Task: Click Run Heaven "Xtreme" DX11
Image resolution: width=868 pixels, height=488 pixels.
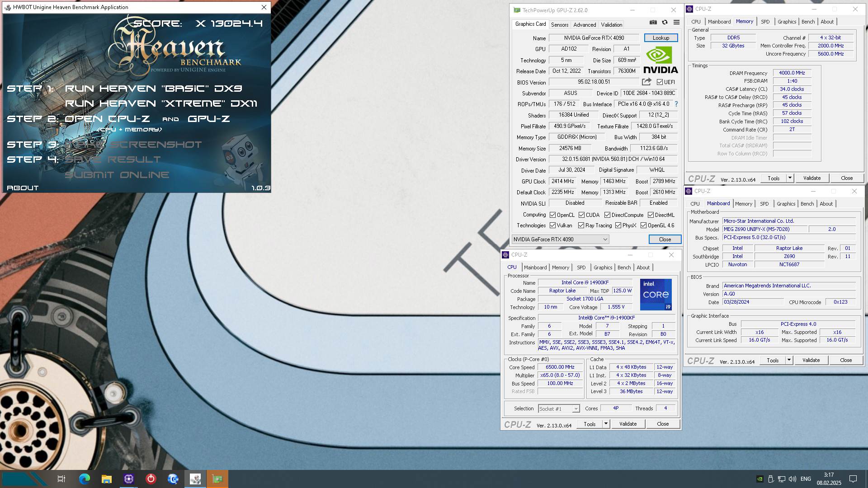Action: [161, 103]
